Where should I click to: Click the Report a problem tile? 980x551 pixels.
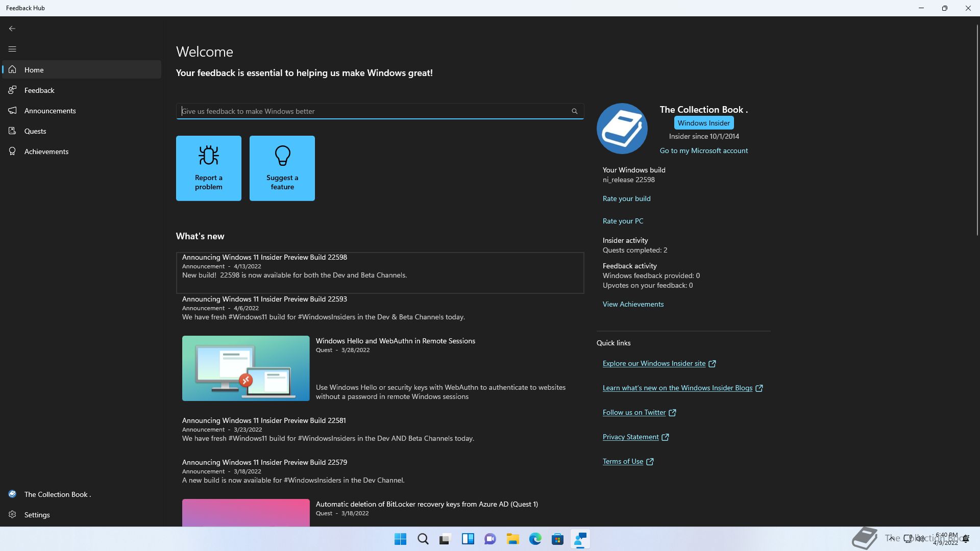pos(209,168)
